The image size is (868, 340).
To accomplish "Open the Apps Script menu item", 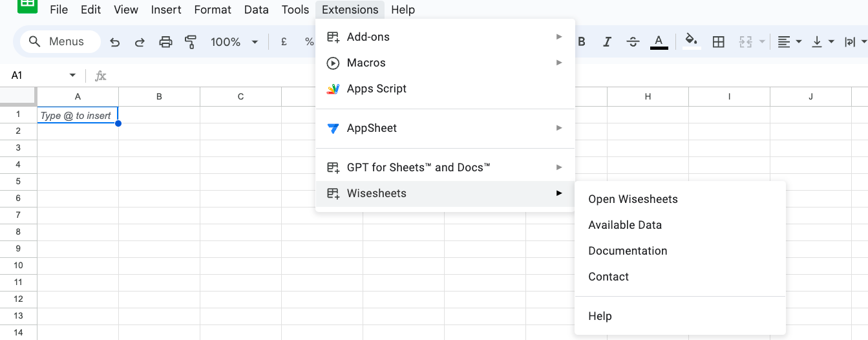I will point(376,89).
